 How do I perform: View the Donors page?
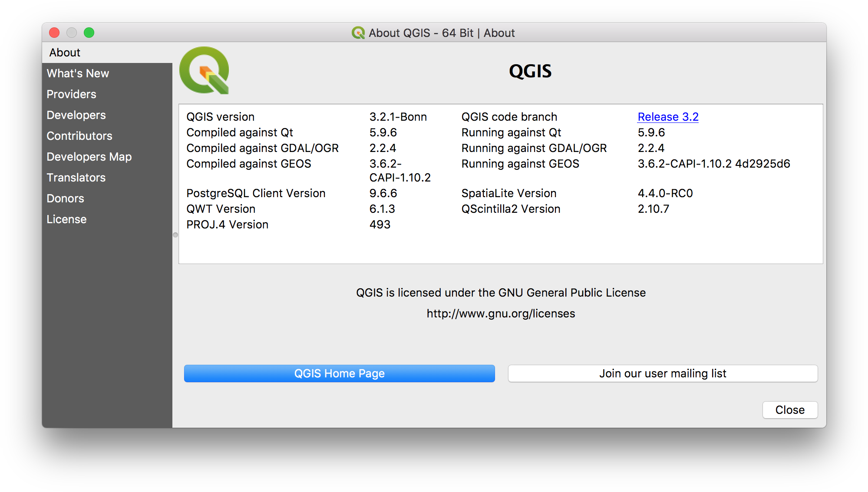[65, 198]
